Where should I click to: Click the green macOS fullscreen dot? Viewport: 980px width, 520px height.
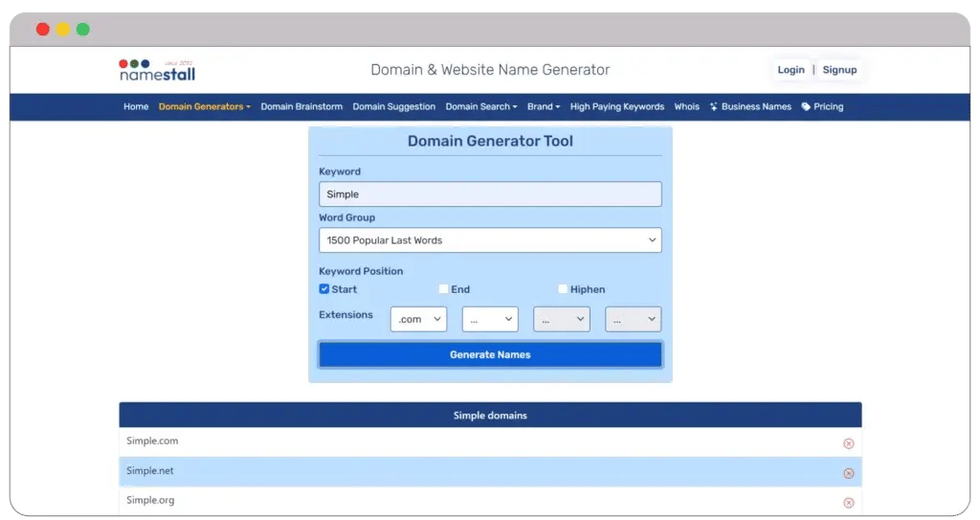(x=83, y=30)
